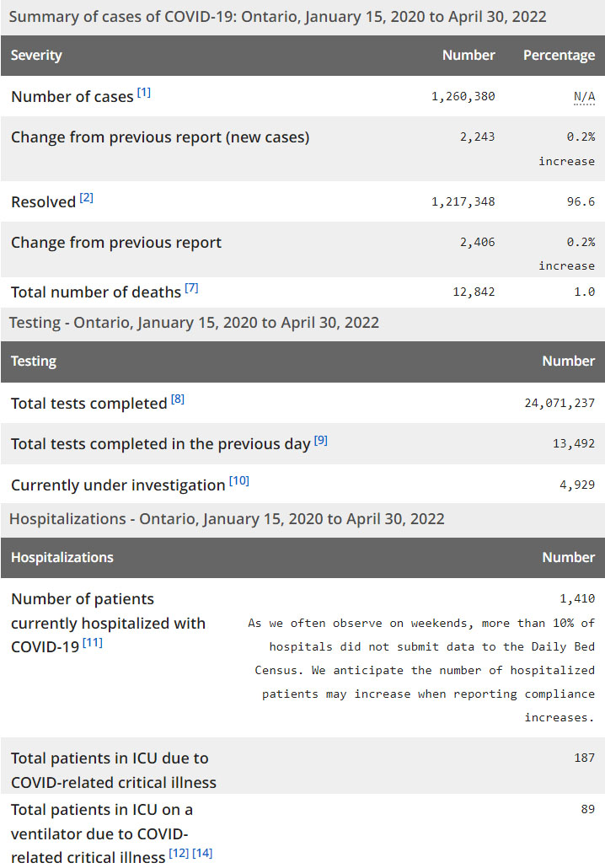Click the Testing table header
The height and width of the screenshot is (868, 605).
(x=34, y=362)
